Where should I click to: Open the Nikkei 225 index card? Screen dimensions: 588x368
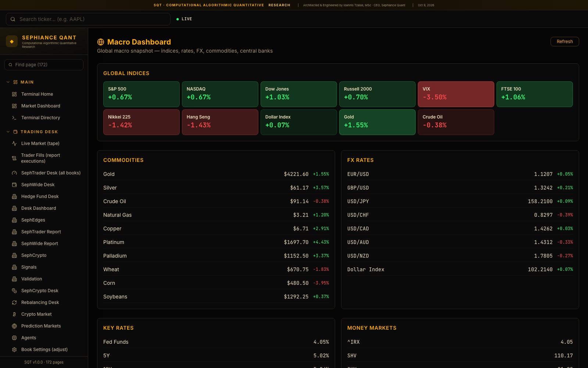(141, 122)
